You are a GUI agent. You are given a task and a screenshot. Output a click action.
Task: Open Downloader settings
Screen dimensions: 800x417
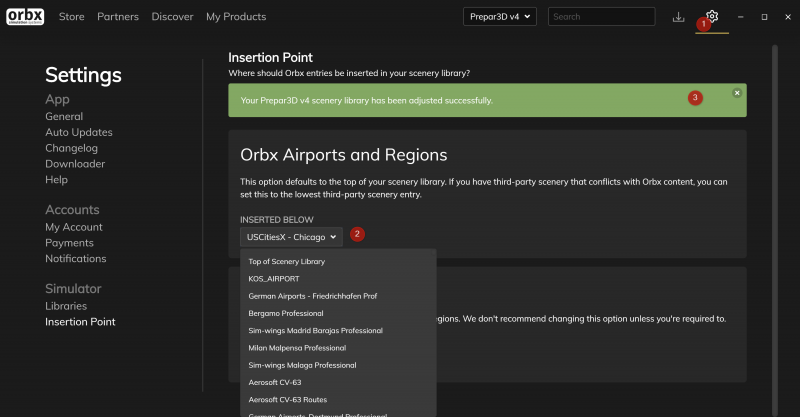pyautogui.click(x=75, y=164)
